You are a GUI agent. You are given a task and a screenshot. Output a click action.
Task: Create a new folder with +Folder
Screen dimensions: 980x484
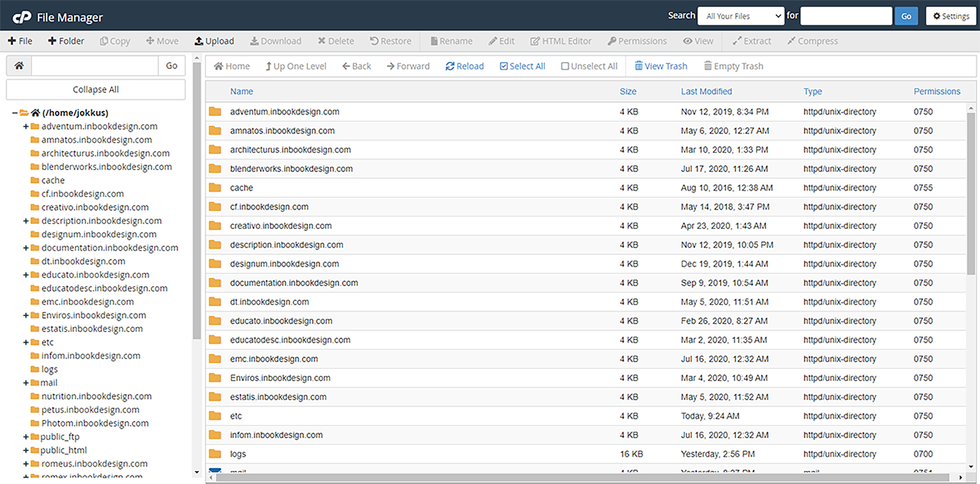coord(66,41)
